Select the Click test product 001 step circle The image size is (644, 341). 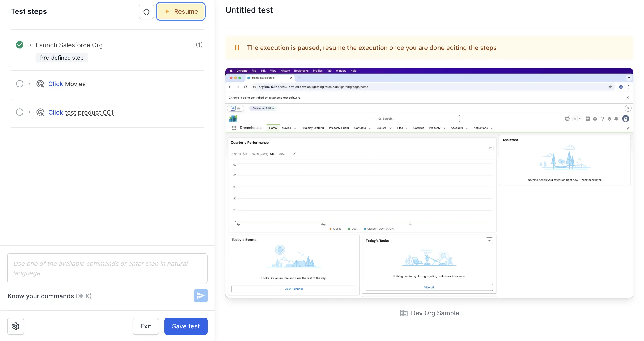point(19,112)
